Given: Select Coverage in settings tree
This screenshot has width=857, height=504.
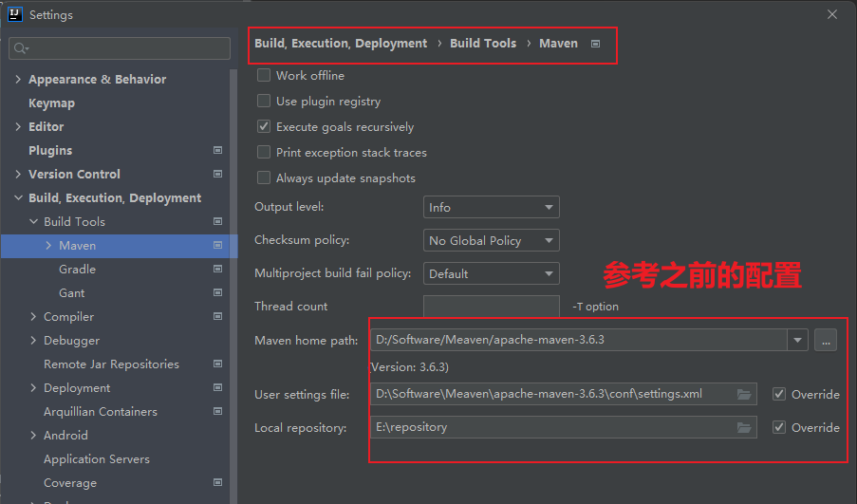Looking at the screenshot, I should point(70,483).
